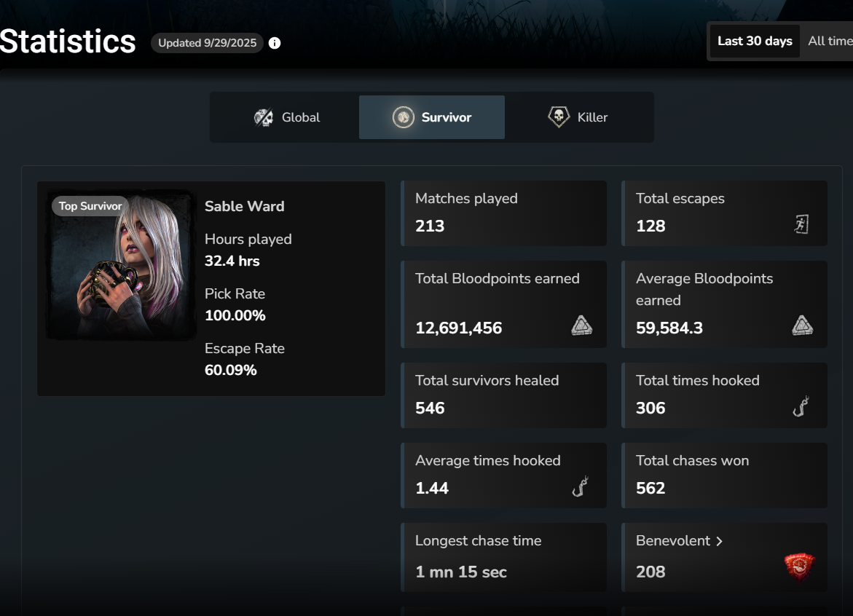
Task: Click the Top Survivor badge
Action: (x=90, y=206)
